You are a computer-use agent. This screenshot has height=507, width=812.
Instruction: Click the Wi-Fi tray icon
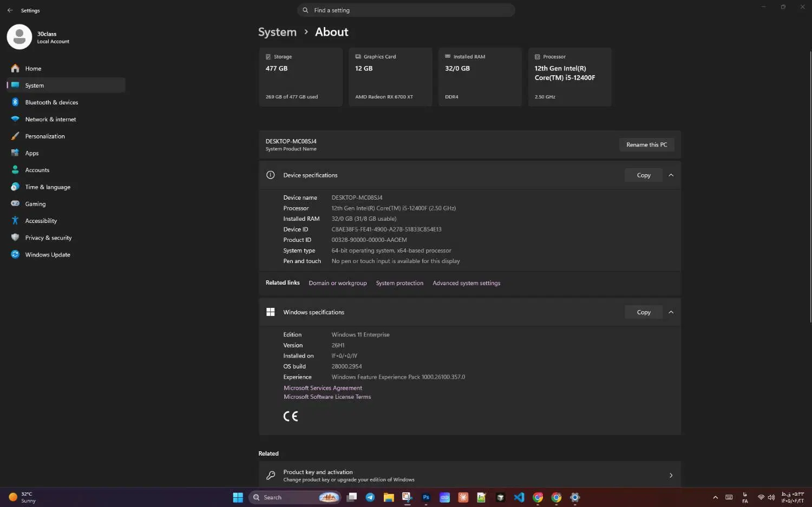point(761,497)
